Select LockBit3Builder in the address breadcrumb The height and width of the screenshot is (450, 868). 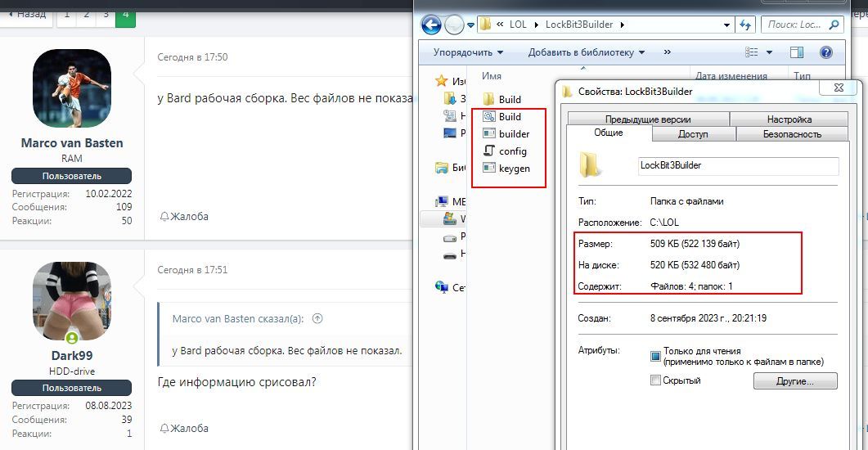(579, 25)
